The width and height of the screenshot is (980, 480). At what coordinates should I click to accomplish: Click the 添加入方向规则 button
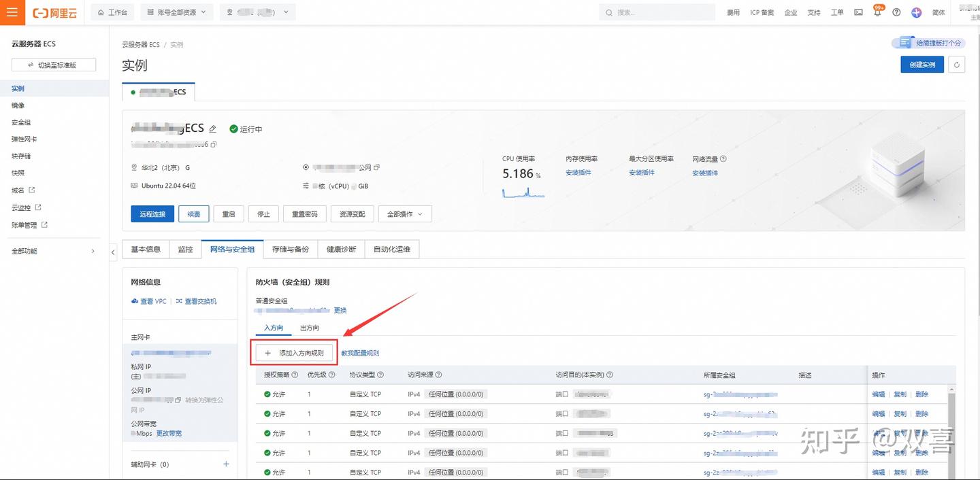coord(294,353)
